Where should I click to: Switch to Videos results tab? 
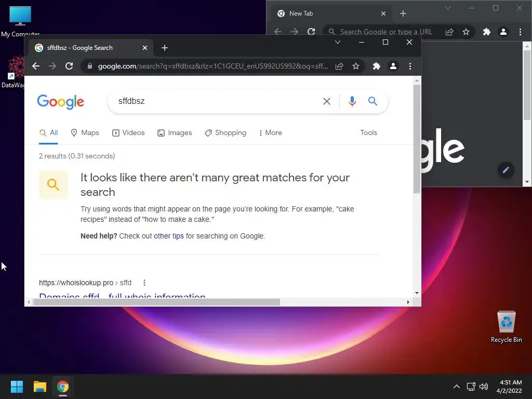(x=129, y=132)
